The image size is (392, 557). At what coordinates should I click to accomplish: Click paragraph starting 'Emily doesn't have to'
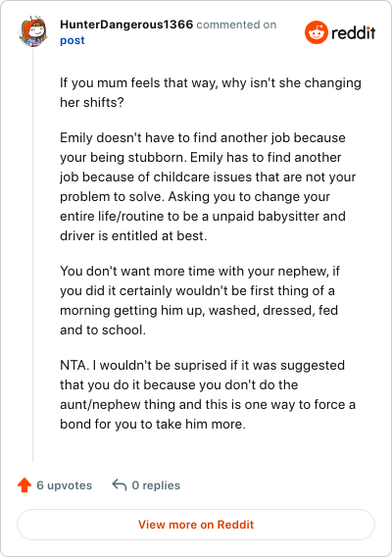[x=208, y=186]
